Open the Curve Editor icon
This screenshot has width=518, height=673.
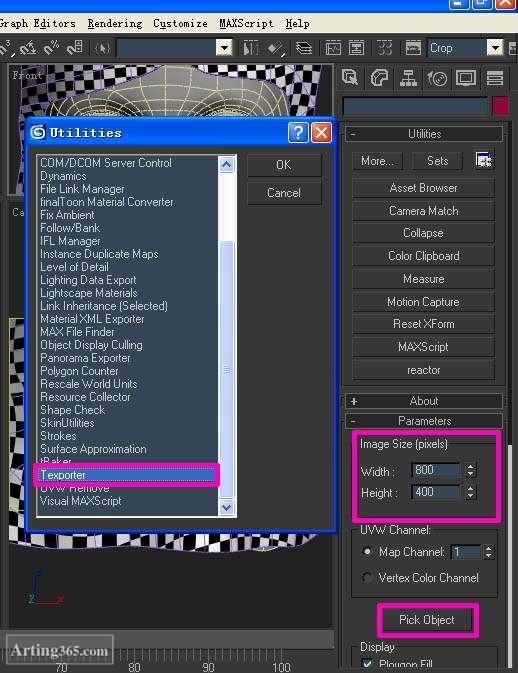tap(333, 49)
